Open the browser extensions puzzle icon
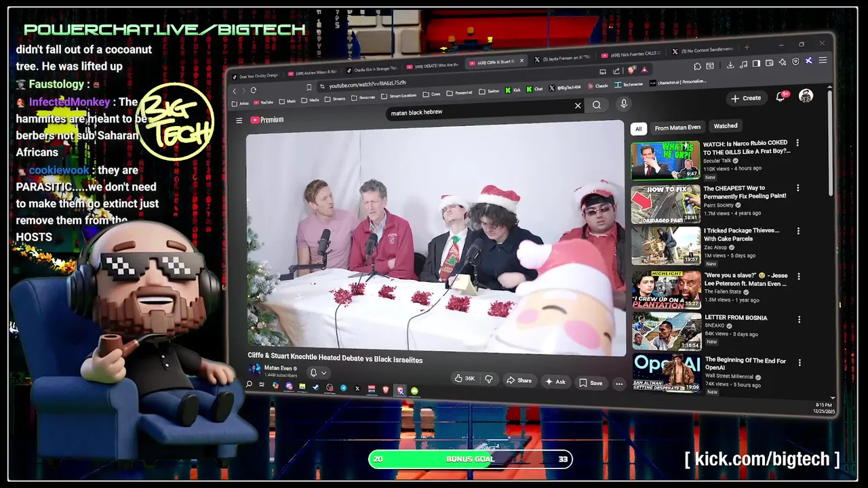The width and height of the screenshot is (868, 488). click(x=697, y=66)
